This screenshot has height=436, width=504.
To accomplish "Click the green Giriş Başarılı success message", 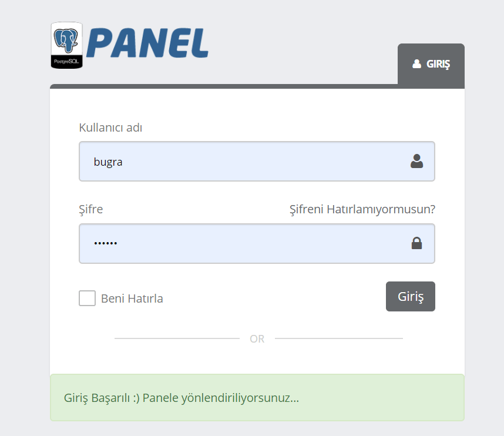I will pos(257,397).
